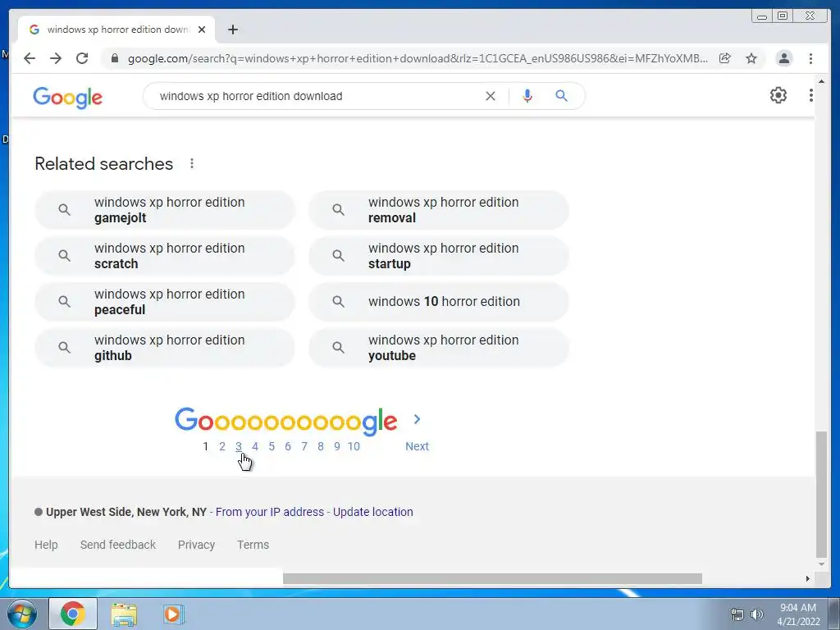Click the scroll-right arrow of horizontal scrollbar

coord(807,578)
